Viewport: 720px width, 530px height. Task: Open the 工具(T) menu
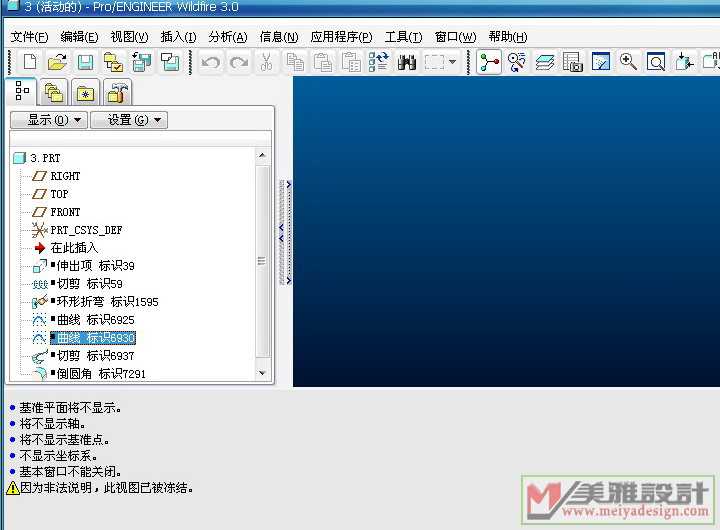point(404,37)
